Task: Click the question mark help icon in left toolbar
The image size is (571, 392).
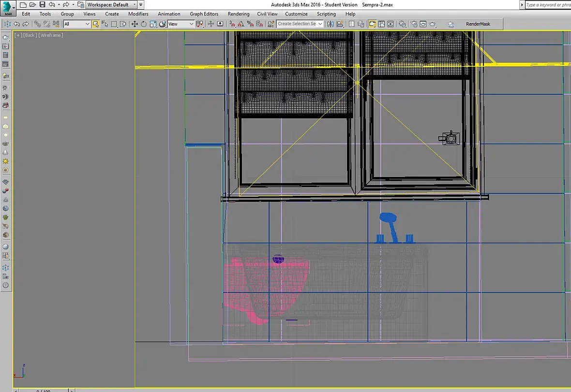Action: click(x=5, y=286)
